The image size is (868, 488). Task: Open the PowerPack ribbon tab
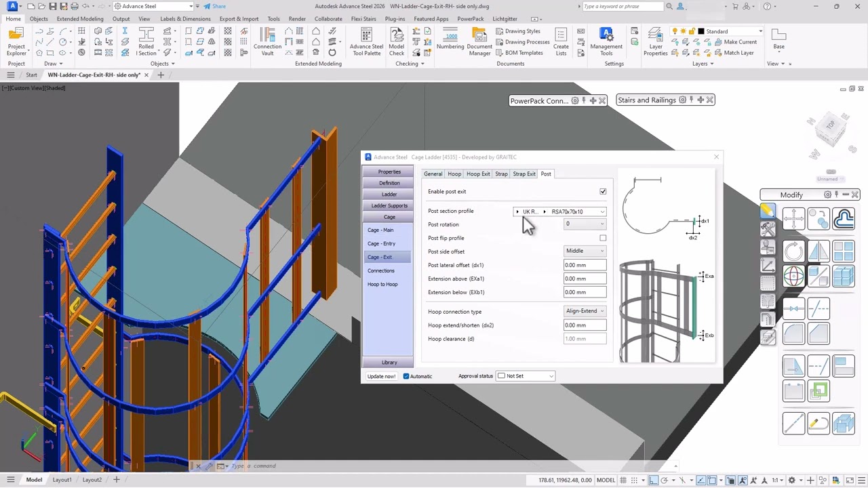click(x=471, y=19)
